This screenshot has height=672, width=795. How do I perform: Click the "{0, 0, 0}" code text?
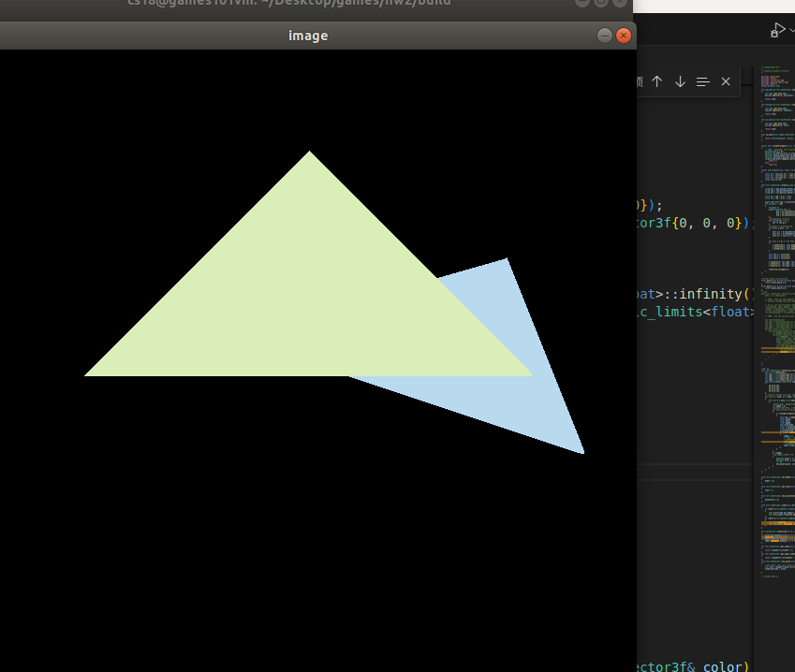tap(707, 223)
